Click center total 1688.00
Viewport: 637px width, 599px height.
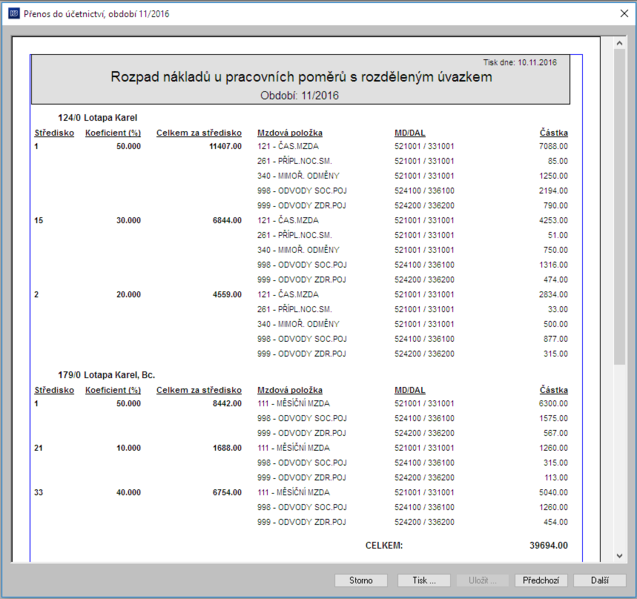[x=227, y=448]
